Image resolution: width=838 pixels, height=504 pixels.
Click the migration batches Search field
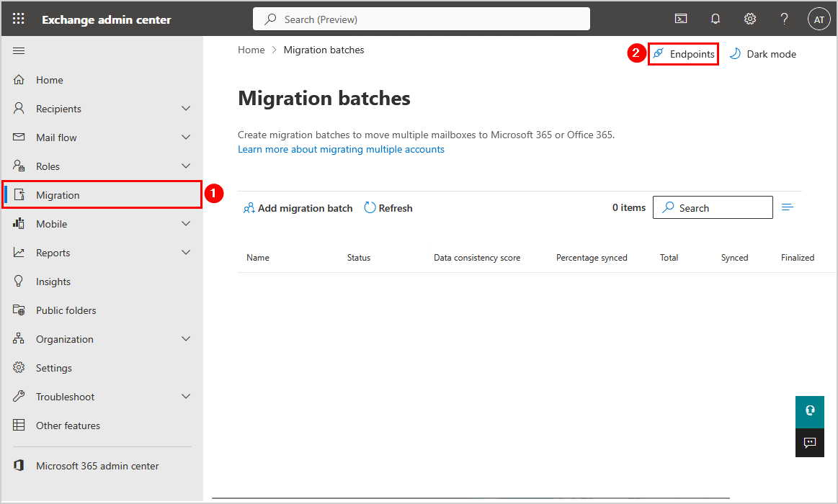[713, 208]
